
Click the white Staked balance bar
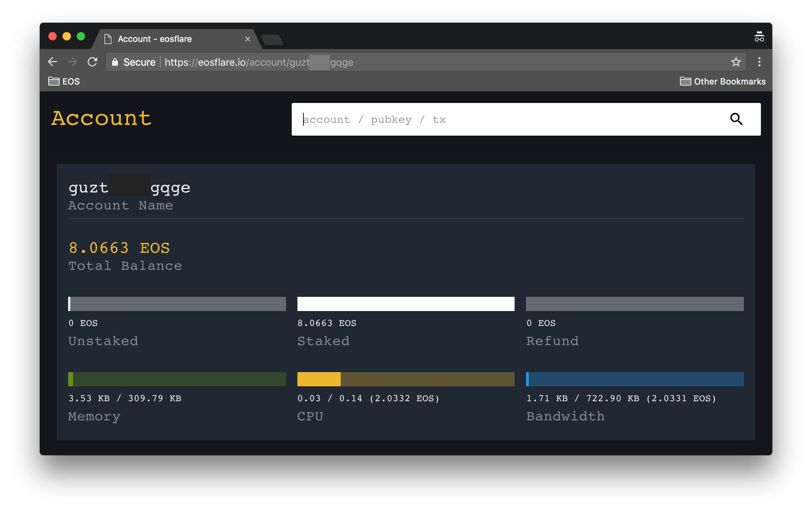click(406, 304)
